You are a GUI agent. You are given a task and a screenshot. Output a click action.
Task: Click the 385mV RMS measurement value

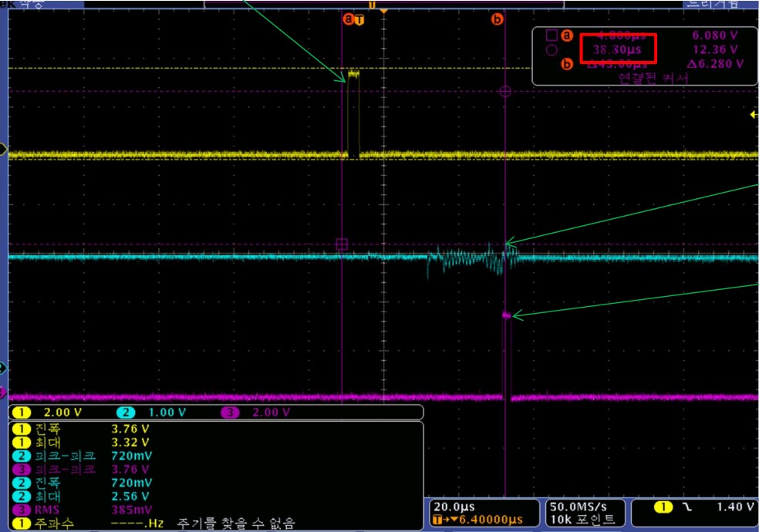pyautogui.click(x=132, y=510)
